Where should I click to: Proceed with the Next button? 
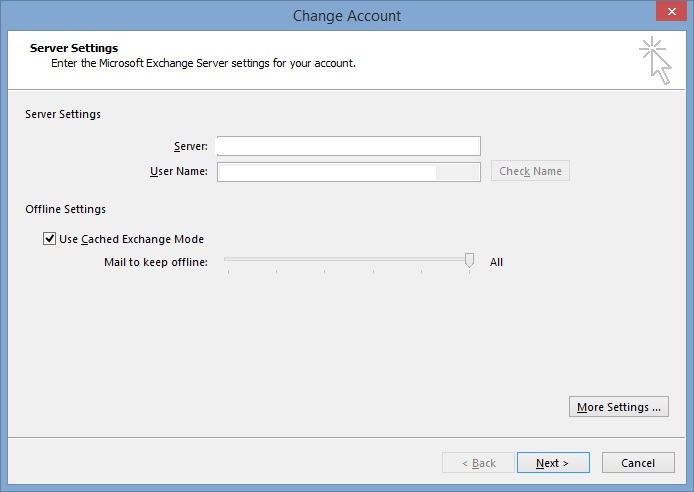[x=552, y=463]
